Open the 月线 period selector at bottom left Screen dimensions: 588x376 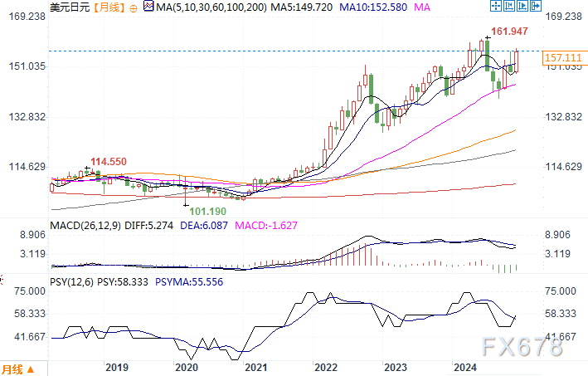pos(12,369)
